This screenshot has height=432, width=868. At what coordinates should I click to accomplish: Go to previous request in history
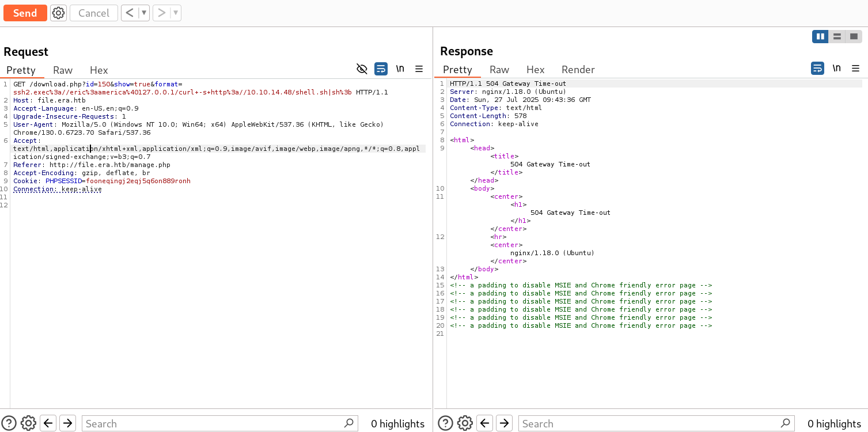click(x=130, y=13)
